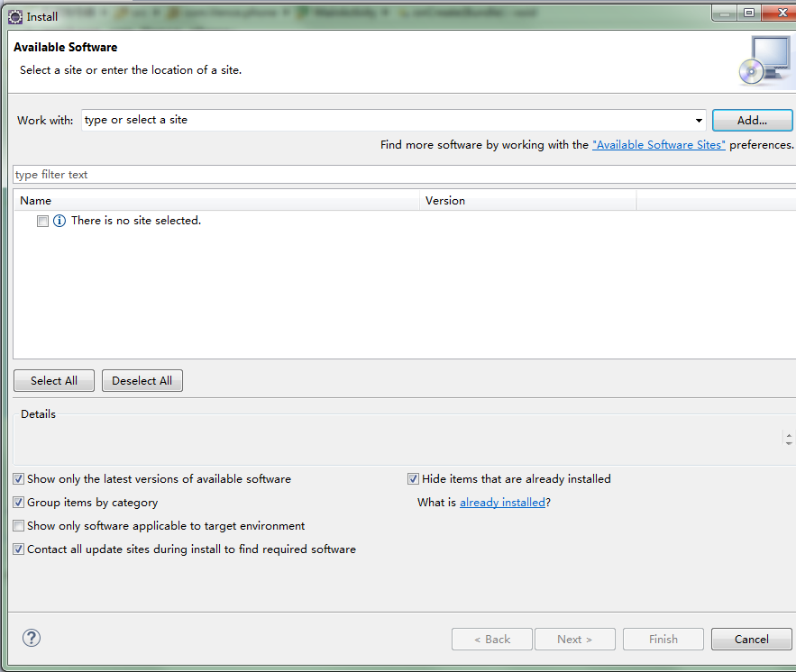Enable Show only software applicable to target environment
Screen dimensions: 796x672
[18, 525]
